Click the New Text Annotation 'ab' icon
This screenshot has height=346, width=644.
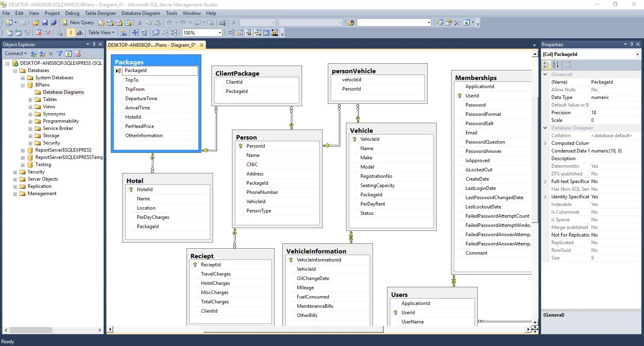[x=79, y=33]
